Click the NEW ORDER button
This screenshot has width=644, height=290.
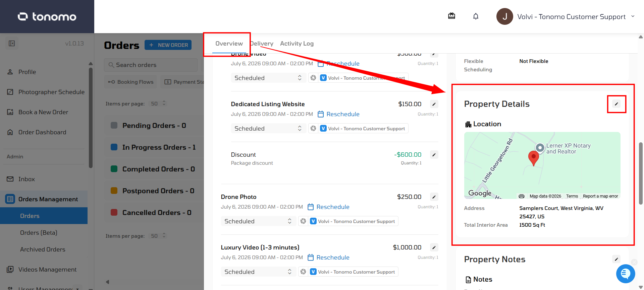168,45
